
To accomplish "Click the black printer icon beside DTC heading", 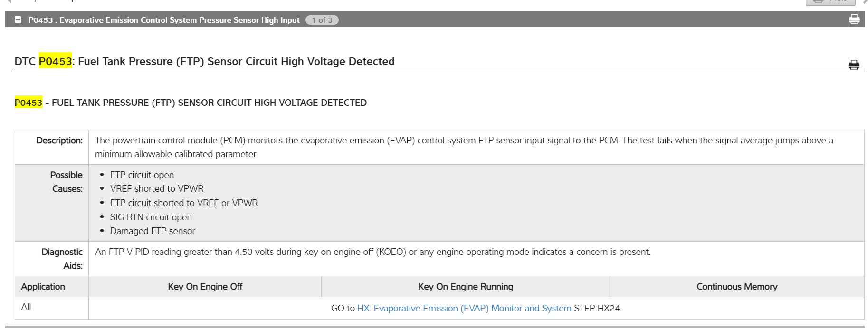I will (x=853, y=65).
